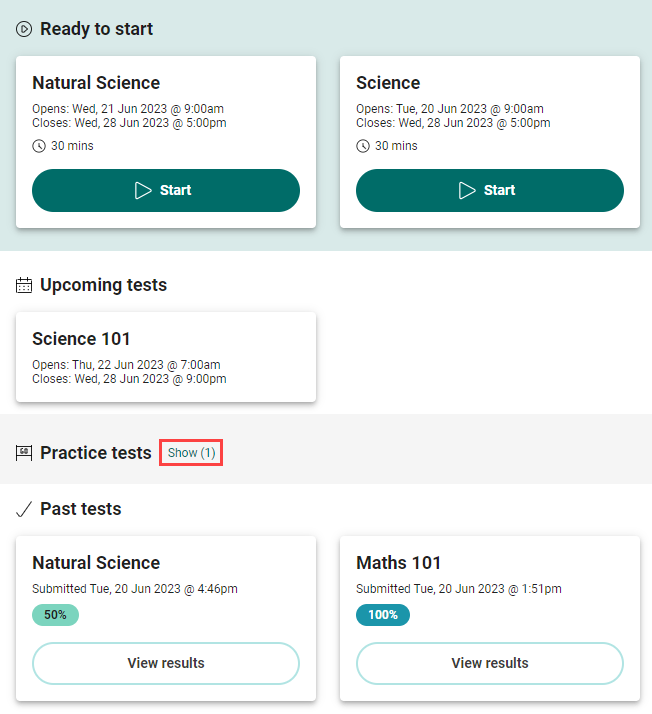View results for Natural Science past test

point(166,663)
